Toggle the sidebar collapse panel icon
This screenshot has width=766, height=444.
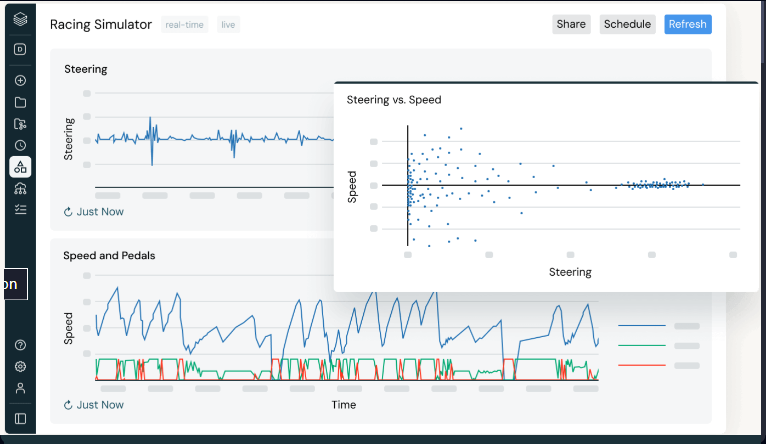(x=20, y=418)
